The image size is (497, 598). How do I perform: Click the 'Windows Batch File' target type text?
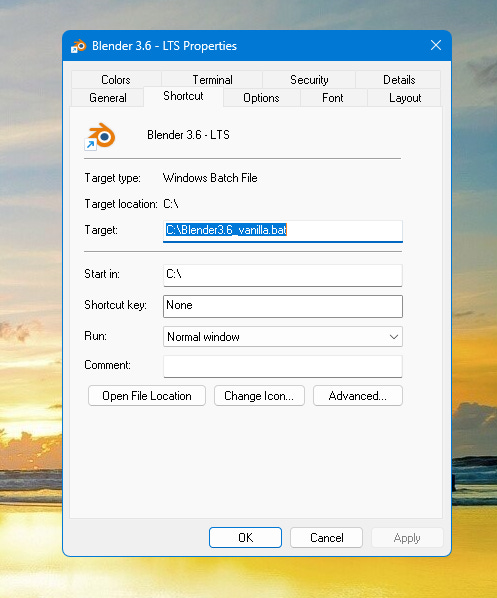[210, 178]
